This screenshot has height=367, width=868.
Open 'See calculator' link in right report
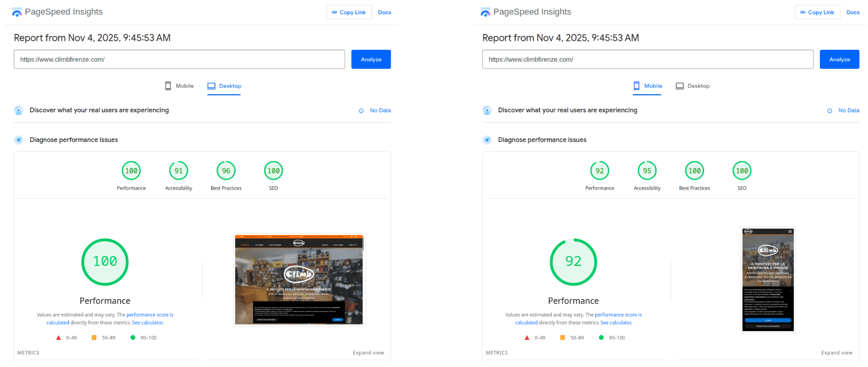(x=616, y=323)
